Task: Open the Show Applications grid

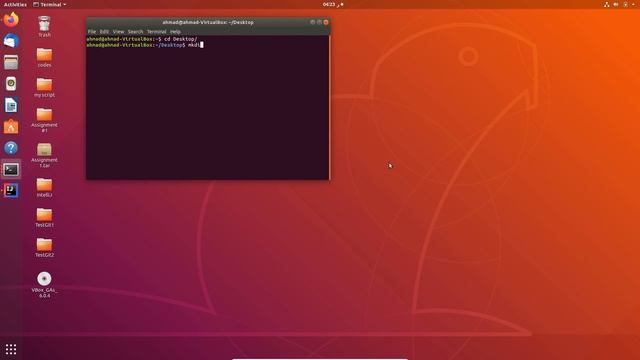Action: pyautogui.click(x=11, y=349)
